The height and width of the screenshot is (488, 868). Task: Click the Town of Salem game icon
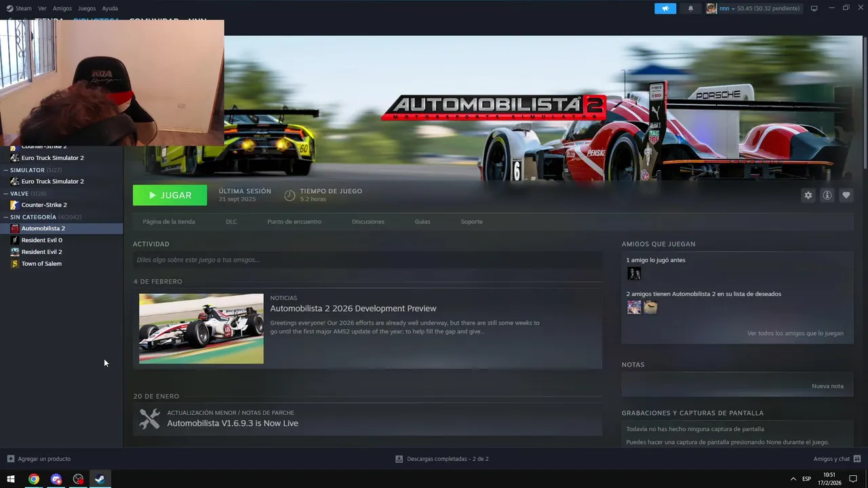click(x=15, y=264)
